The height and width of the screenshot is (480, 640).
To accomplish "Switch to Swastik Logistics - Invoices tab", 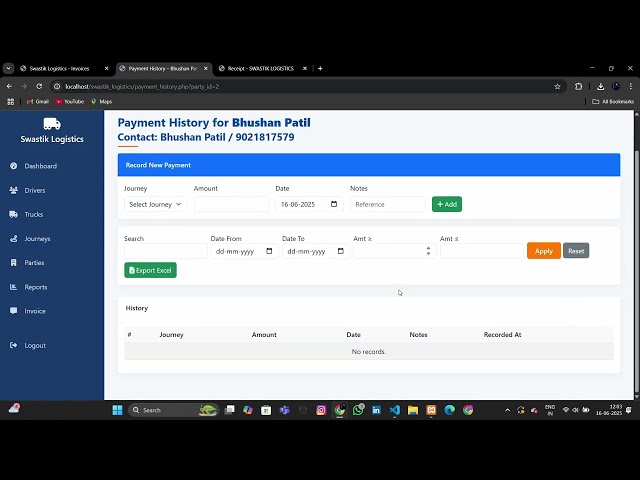I will pyautogui.click(x=59, y=69).
